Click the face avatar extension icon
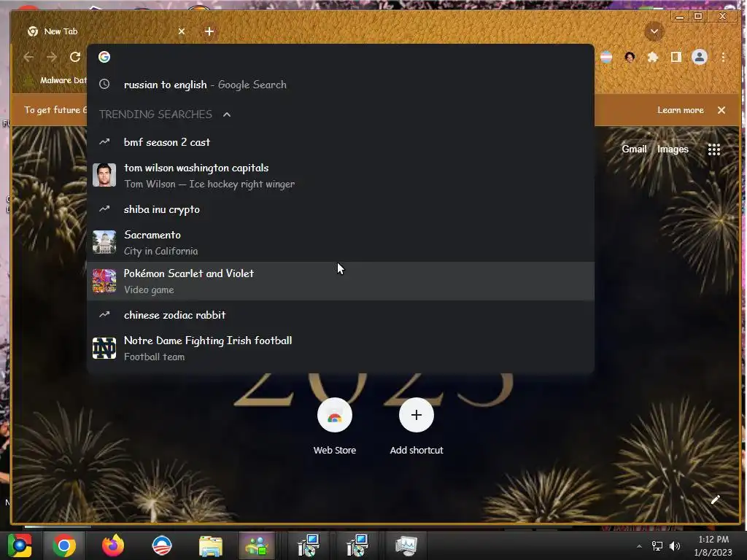 630,57
